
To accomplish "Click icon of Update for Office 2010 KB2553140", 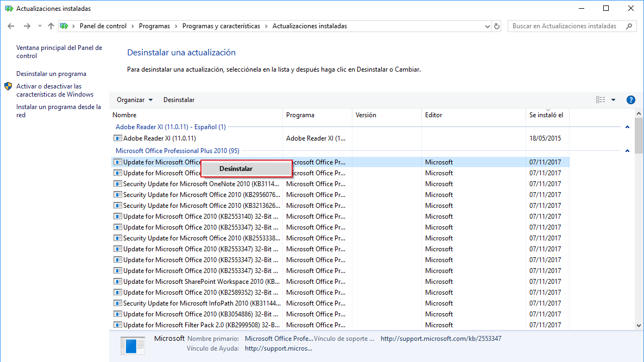I will 118,217.
